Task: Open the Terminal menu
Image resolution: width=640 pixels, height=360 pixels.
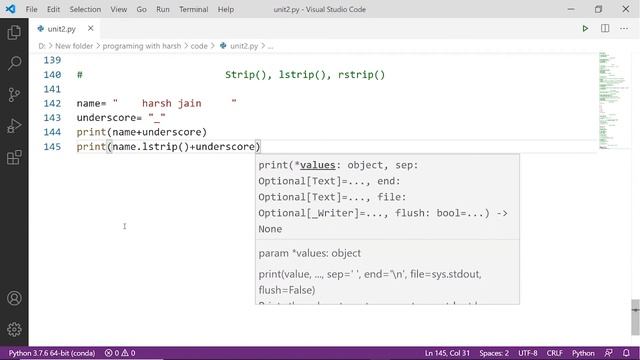Action: [x=193, y=9]
